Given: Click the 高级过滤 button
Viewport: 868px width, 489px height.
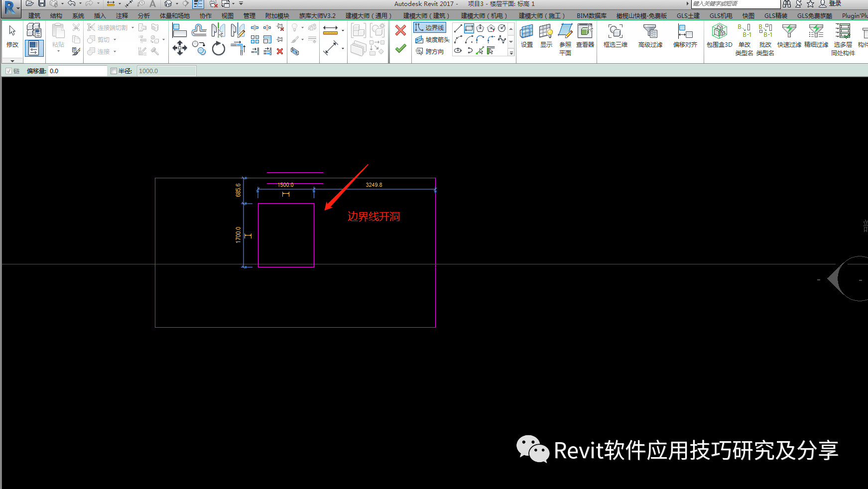Looking at the screenshot, I should (x=650, y=36).
